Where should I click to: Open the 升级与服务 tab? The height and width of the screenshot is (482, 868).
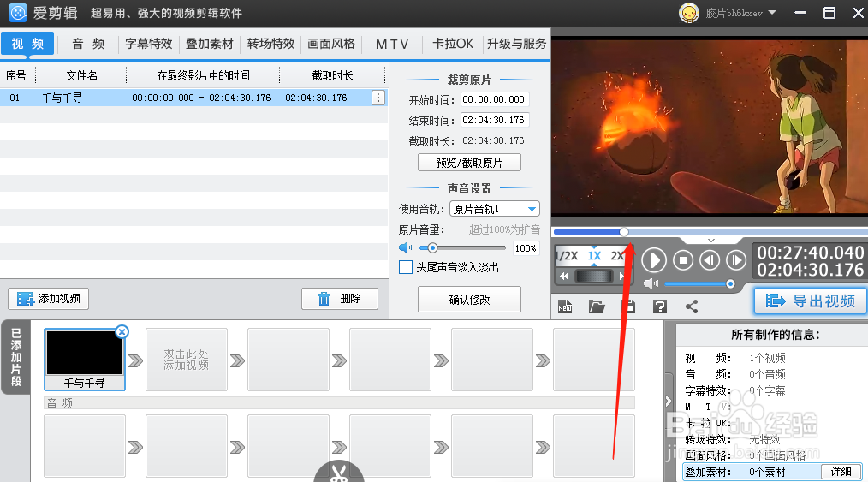[516, 44]
